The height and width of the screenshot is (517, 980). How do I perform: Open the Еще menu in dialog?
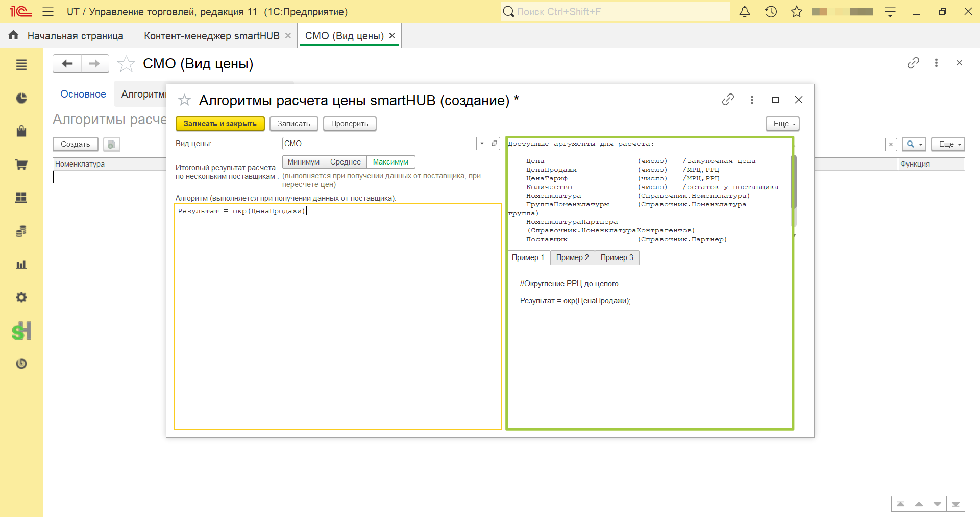782,124
